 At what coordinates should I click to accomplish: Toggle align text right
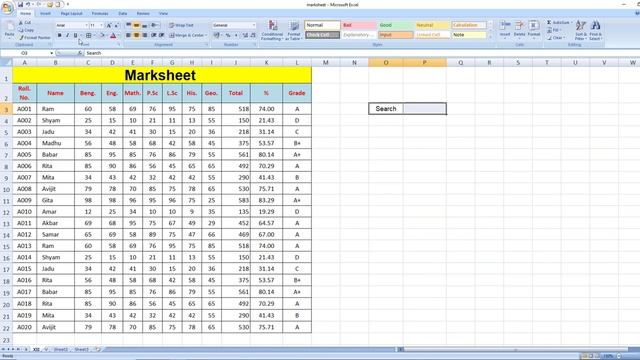pos(144,36)
